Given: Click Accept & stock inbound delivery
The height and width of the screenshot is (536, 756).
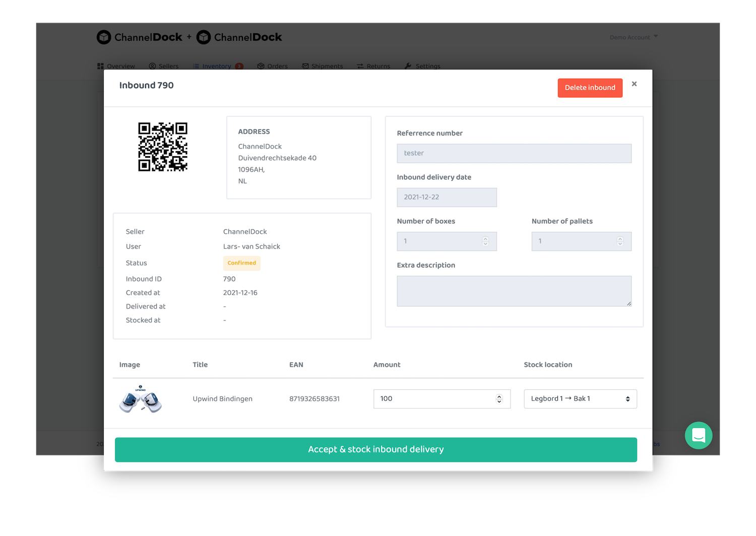Looking at the screenshot, I should (x=376, y=449).
